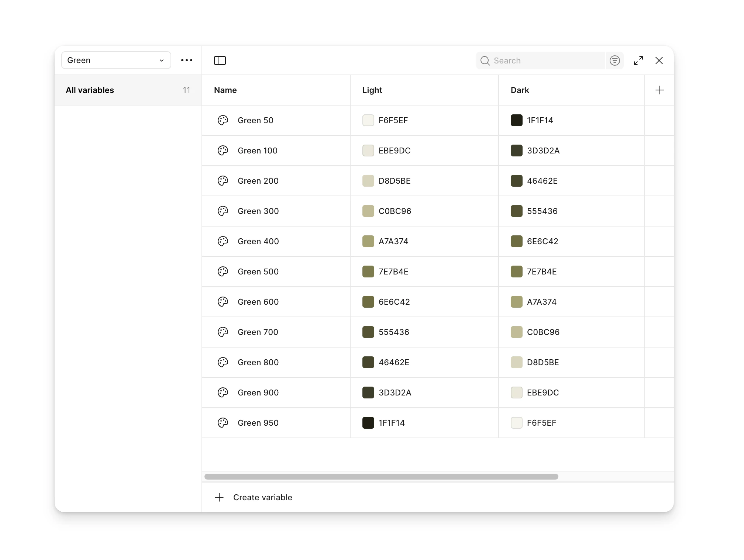The height and width of the screenshot is (560, 744).
Task: Select the Green 700 variable name
Action: (258, 332)
